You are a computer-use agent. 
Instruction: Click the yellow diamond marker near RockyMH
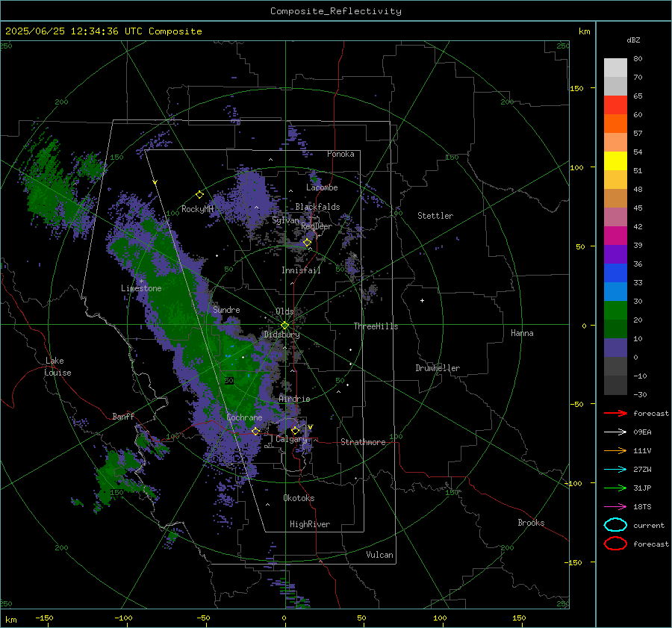click(x=199, y=195)
